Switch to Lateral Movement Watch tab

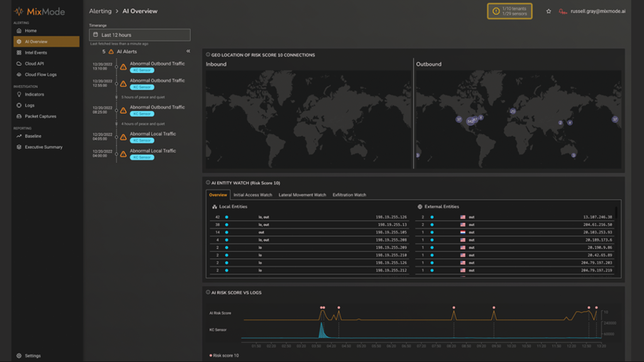[302, 195]
